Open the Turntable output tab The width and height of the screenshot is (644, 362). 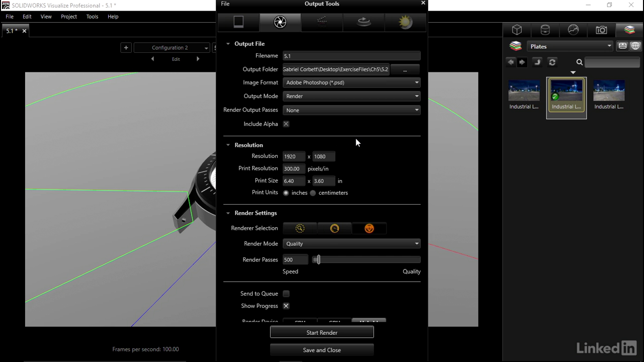364,22
